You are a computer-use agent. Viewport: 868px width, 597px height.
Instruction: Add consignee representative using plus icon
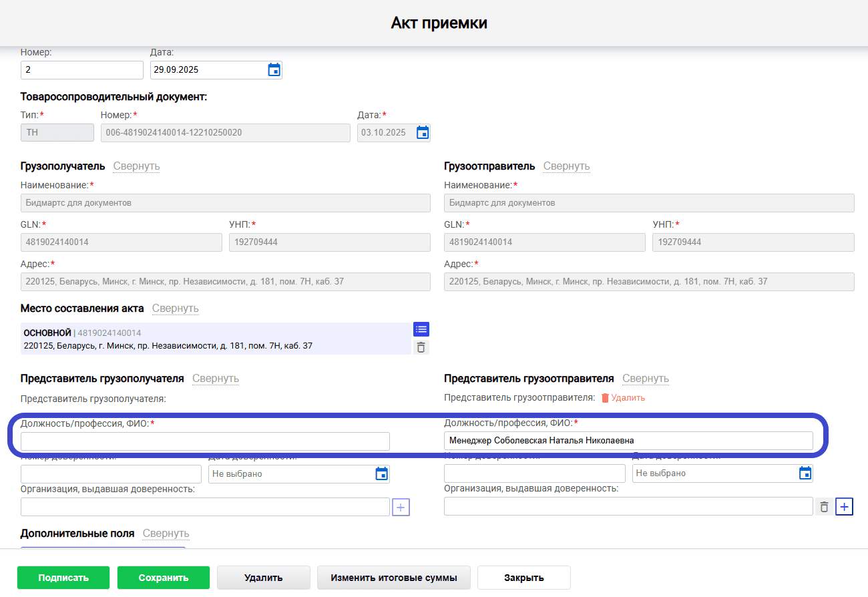coord(400,507)
